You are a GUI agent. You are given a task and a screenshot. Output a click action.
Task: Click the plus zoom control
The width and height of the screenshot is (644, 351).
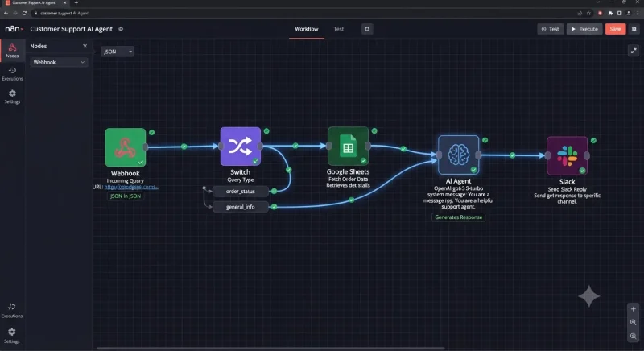coord(634,308)
